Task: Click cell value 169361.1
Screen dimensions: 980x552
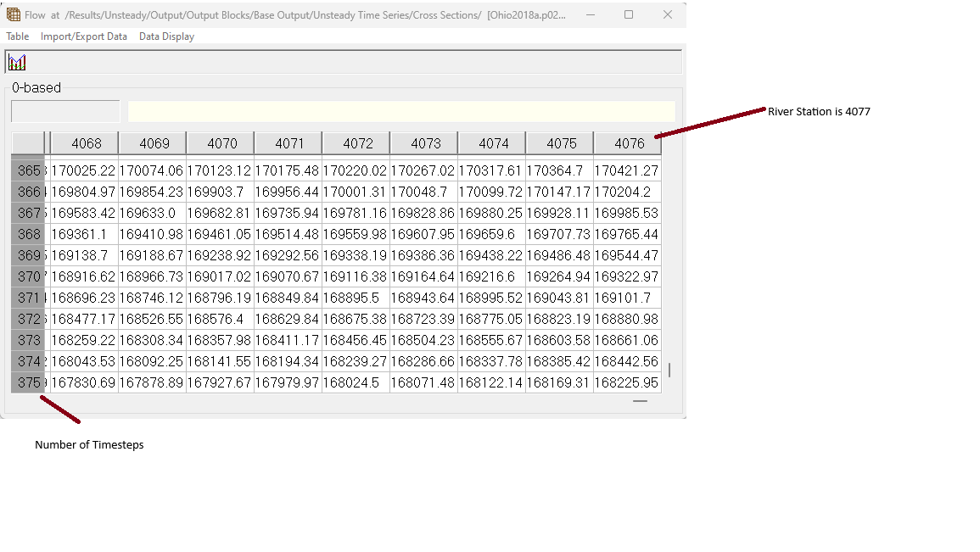Action: [x=83, y=234]
